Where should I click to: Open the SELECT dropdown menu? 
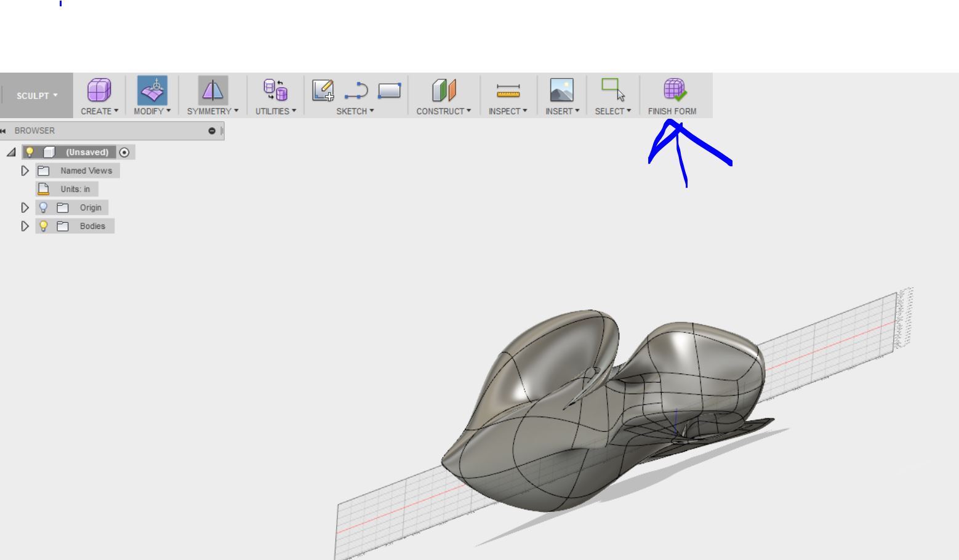click(x=613, y=111)
